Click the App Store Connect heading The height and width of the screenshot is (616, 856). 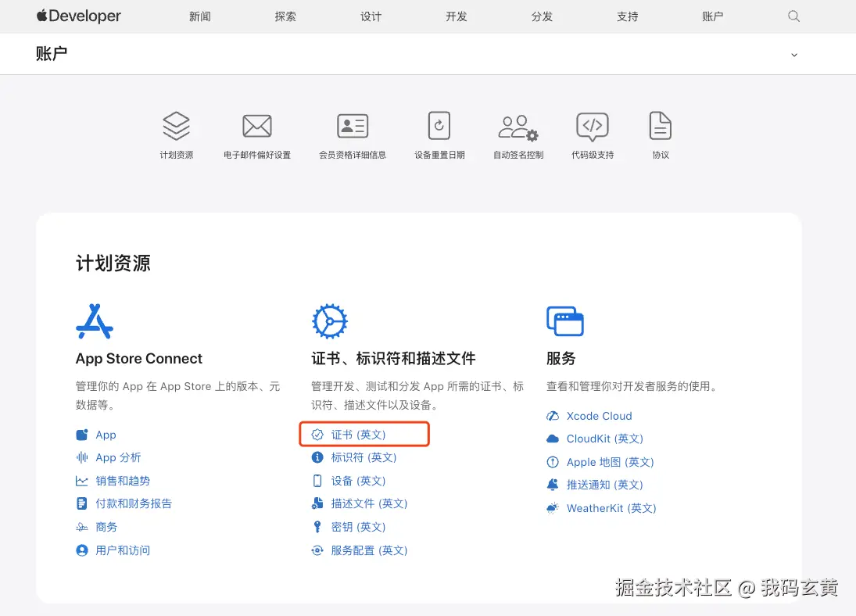tap(138, 359)
